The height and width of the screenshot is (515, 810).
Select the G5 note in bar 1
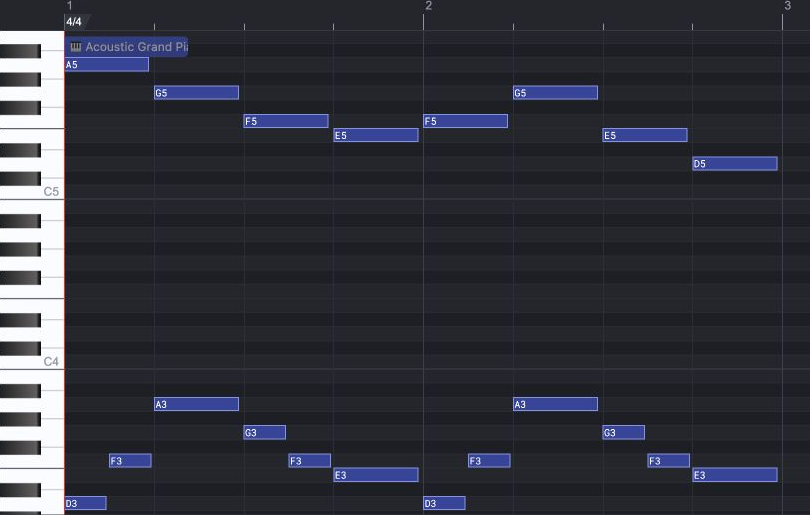196,93
